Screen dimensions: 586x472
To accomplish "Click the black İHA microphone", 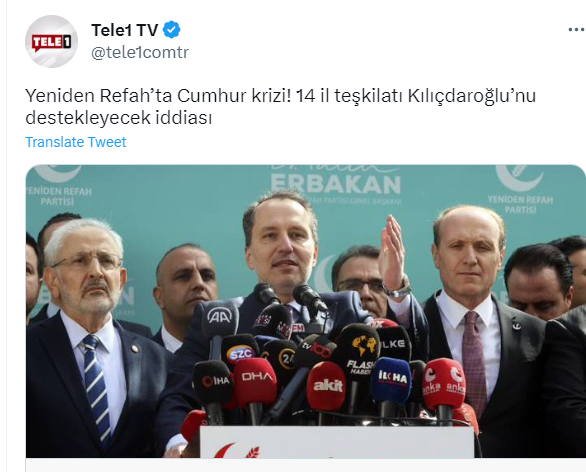I will pos(213,383).
